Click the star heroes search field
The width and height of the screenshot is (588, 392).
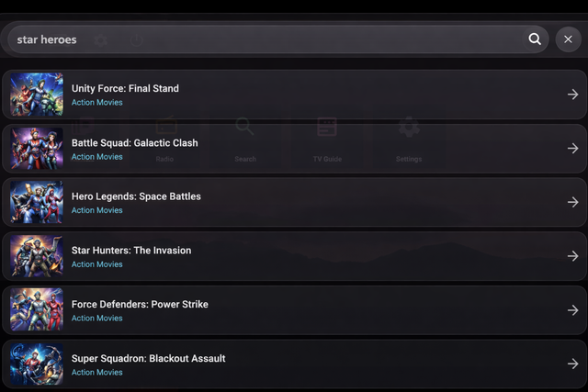pyautogui.click(x=266, y=39)
